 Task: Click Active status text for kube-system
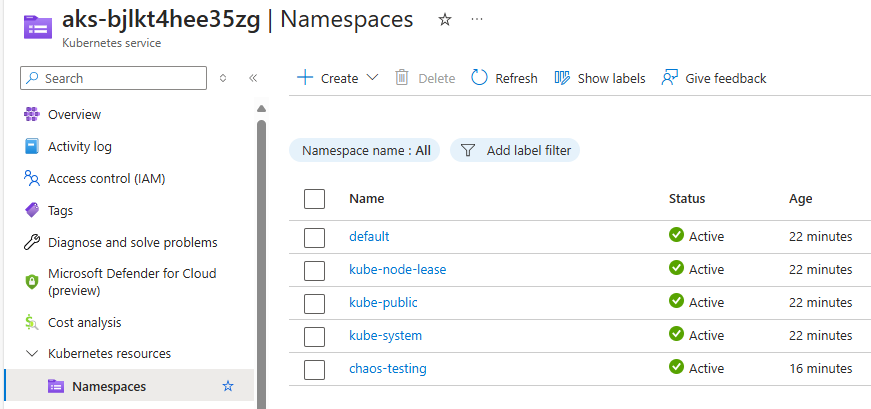(x=707, y=336)
